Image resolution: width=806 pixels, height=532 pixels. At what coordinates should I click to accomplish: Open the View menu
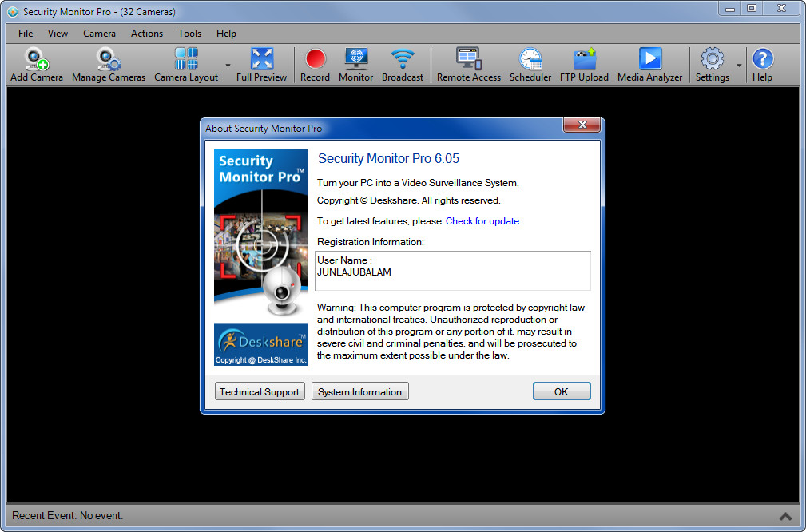58,34
